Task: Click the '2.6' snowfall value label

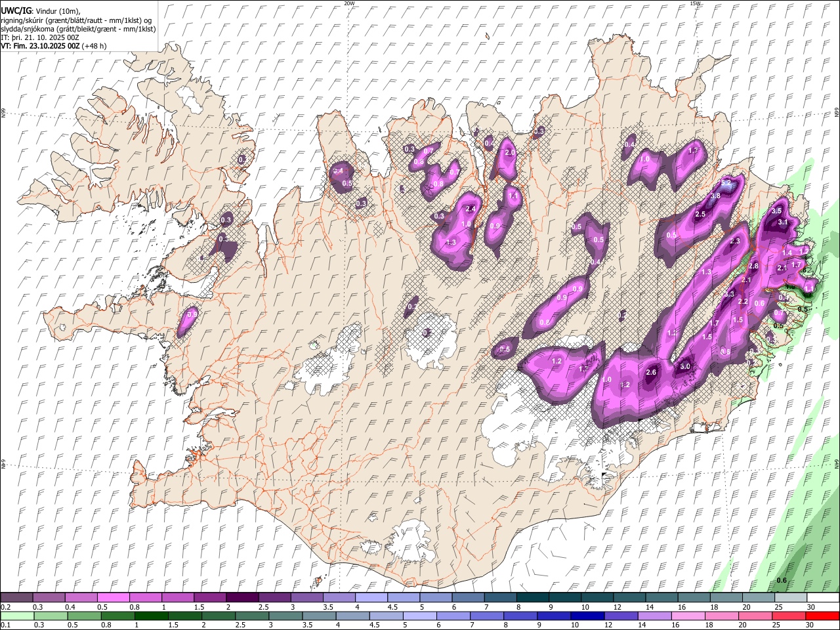Action: point(651,372)
